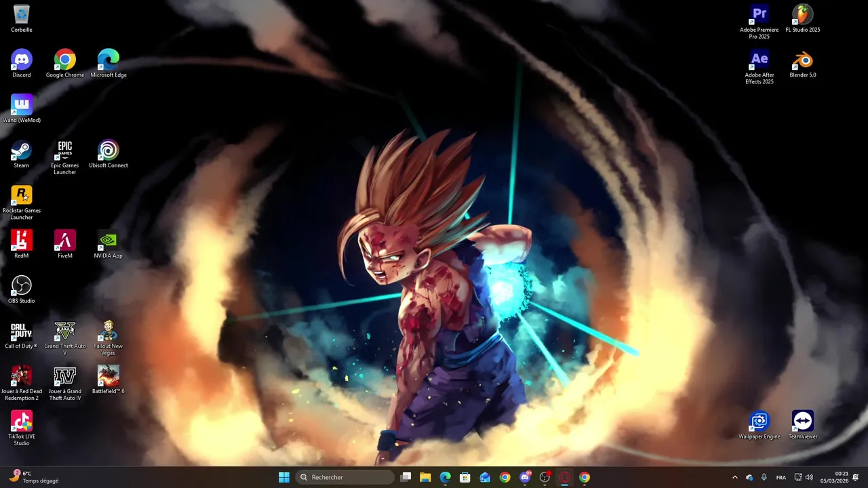Select the TikTok LIVE Studio icon
This screenshot has width=868, height=488.
click(x=22, y=428)
